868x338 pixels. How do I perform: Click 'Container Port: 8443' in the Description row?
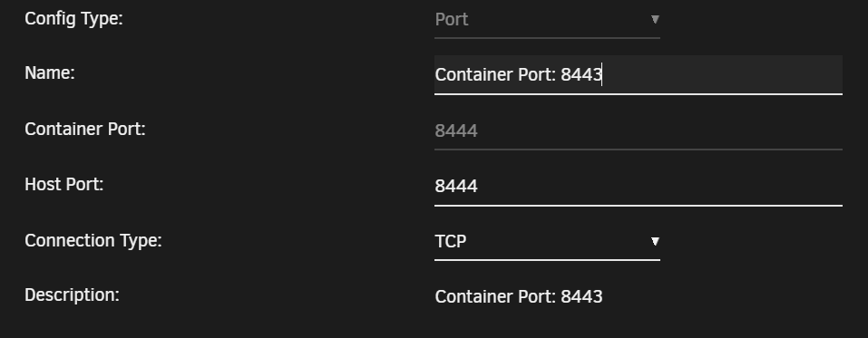(x=519, y=297)
